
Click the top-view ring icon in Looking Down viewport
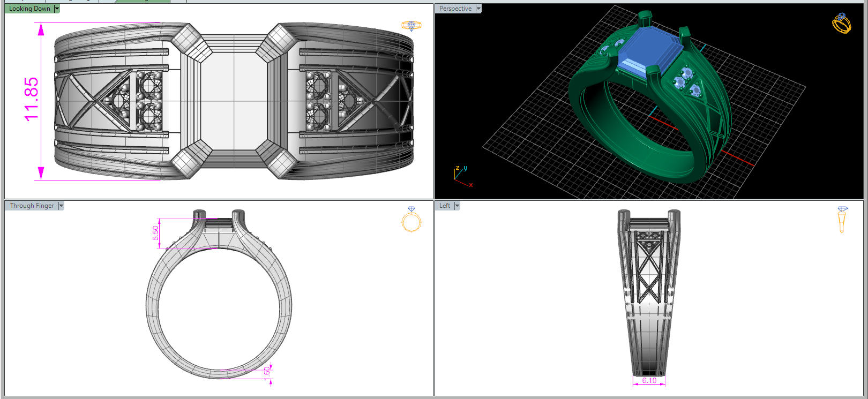pyautogui.click(x=411, y=26)
